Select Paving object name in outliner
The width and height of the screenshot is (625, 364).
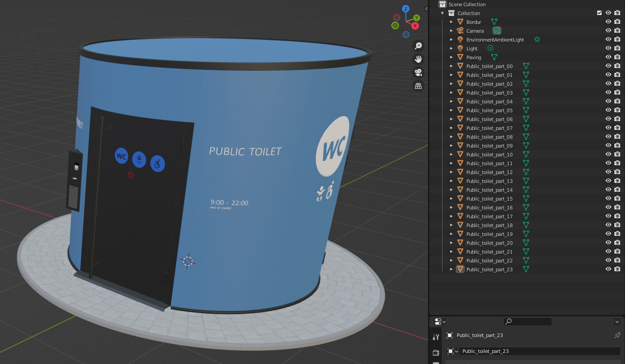point(474,57)
